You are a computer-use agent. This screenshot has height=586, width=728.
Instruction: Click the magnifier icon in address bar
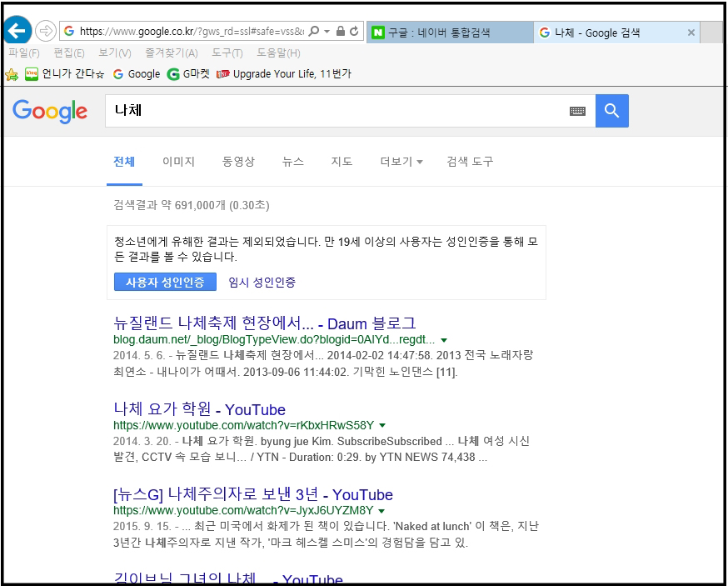point(314,31)
